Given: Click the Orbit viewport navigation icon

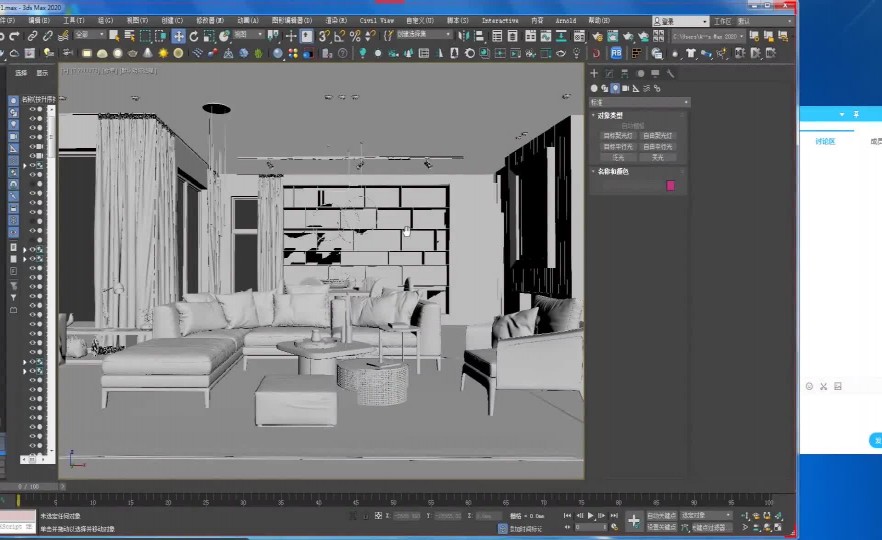Looking at the screenshot, I should pos(767,528).
